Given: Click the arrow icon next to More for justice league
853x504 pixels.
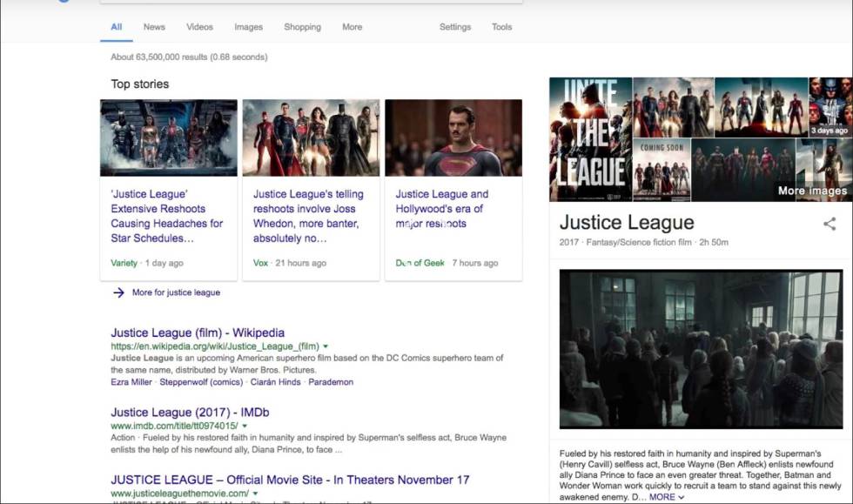Looking at the screenshot, I should (x=118, y=292).
